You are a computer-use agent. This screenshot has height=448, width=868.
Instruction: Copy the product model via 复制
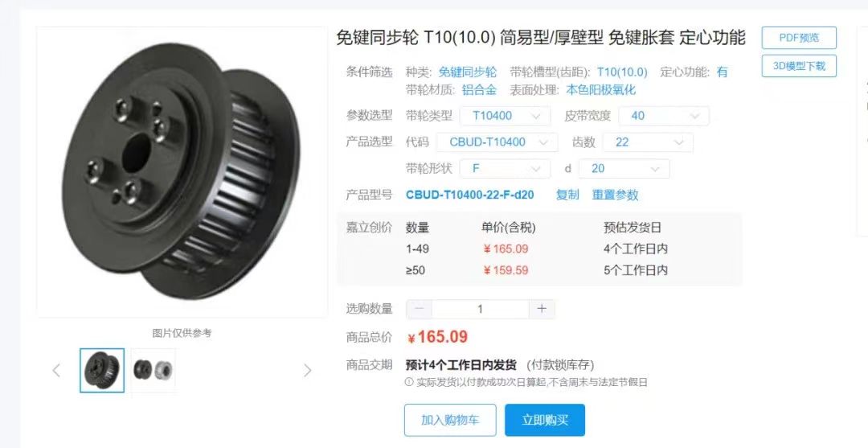[x=567, y=195]
